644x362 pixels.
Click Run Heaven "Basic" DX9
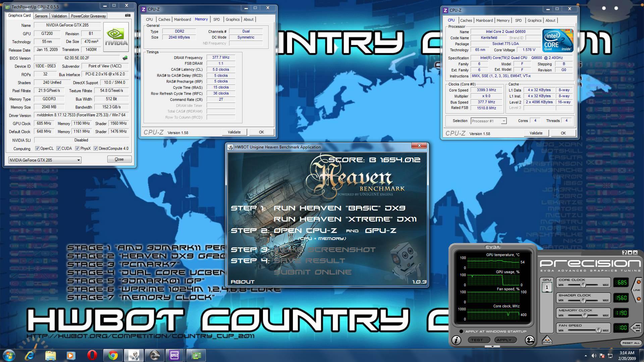pyautogui.click(x=339, y=208)
